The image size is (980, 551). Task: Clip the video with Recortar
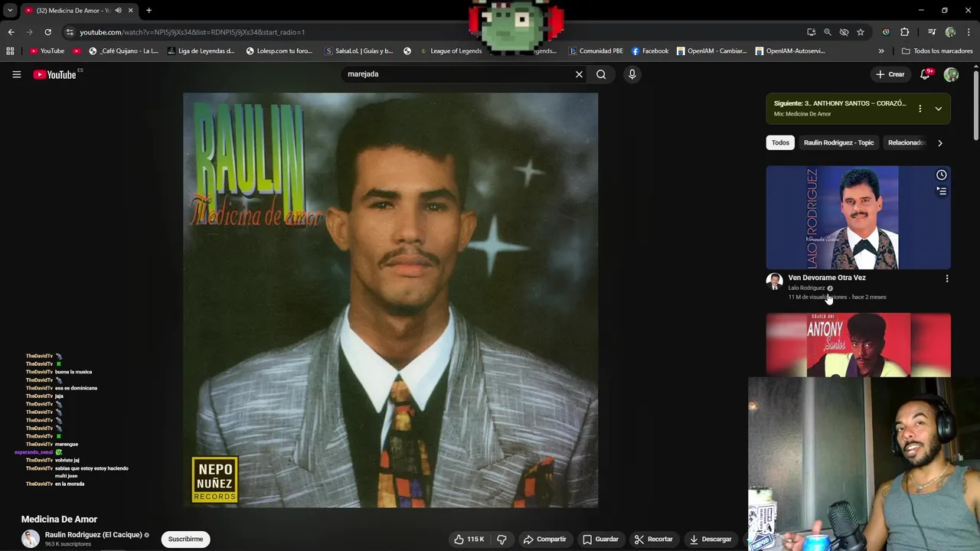pos(653,539)
